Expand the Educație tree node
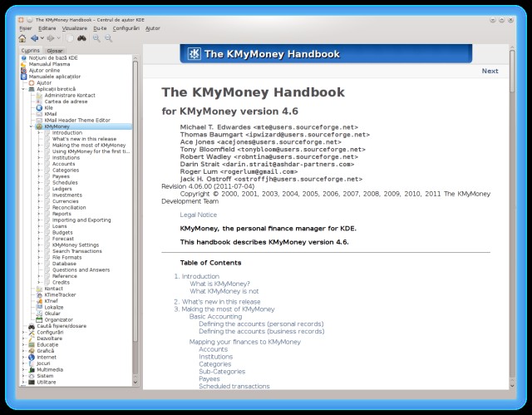This screenshot has height=415, width=532. click(x=23, y=345)
